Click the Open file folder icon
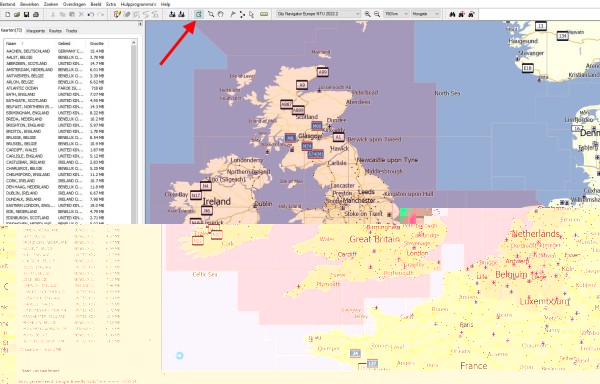Image resolution: width=600 pixels, height=384 pixels. [x=17, y=15]
